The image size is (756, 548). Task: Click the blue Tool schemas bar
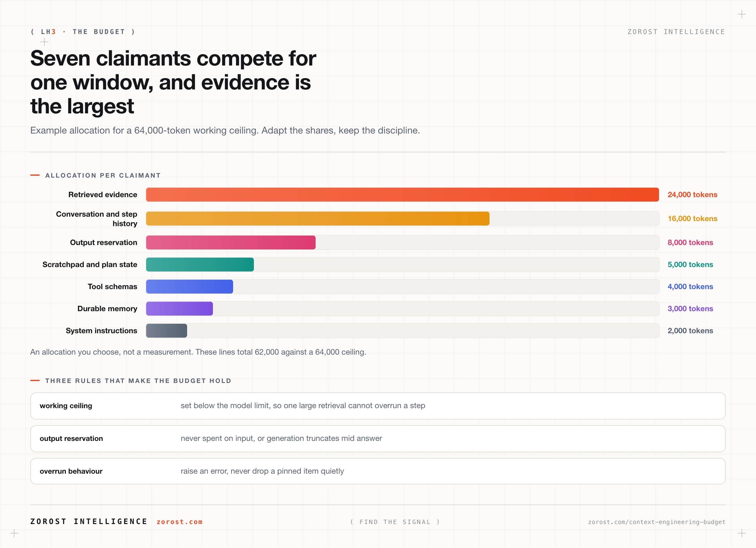pos(189,287)
